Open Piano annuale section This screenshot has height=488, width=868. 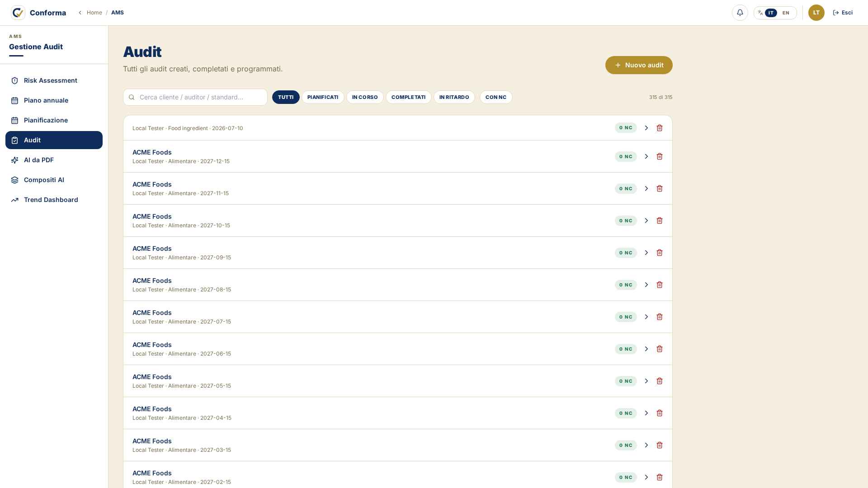(x=54, y=100)
